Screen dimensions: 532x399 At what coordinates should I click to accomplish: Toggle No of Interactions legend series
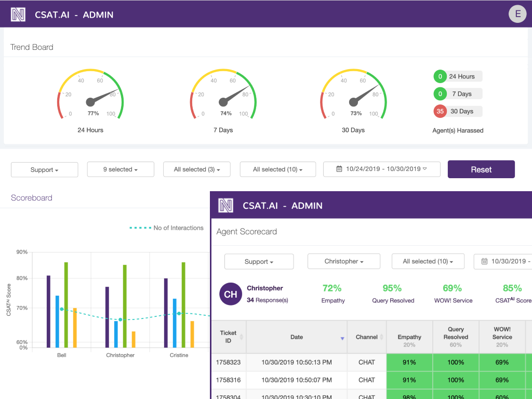coord(166,228)
